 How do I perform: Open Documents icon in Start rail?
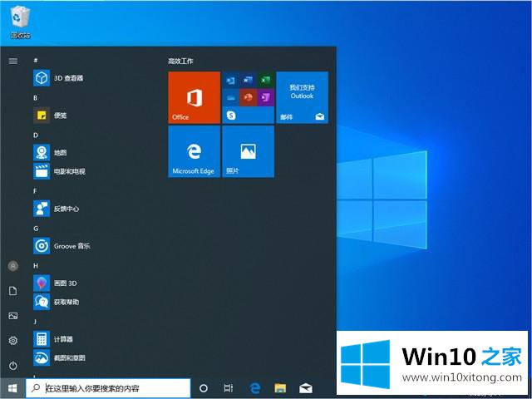[x=13, y=291]
